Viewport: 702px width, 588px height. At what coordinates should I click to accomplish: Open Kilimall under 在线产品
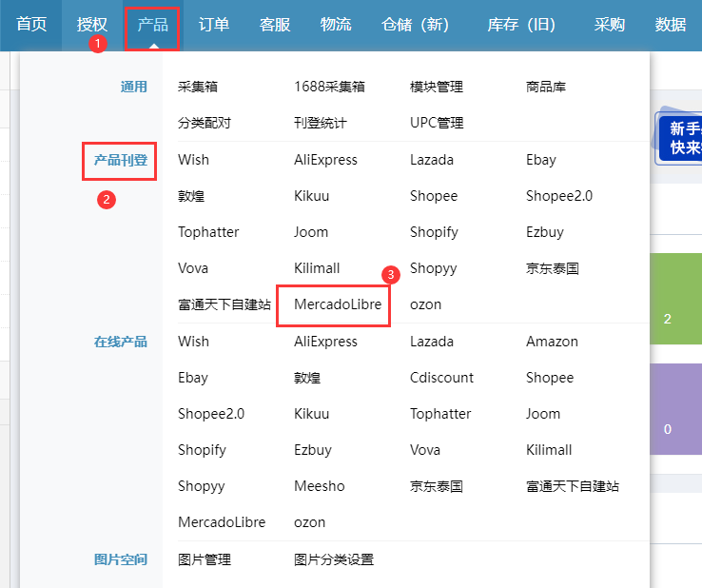click(549, 450)
